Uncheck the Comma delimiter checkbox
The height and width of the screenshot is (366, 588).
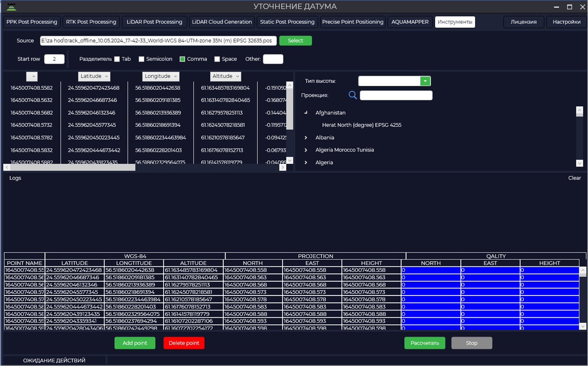pyautogui.click(x=182, y=59)
